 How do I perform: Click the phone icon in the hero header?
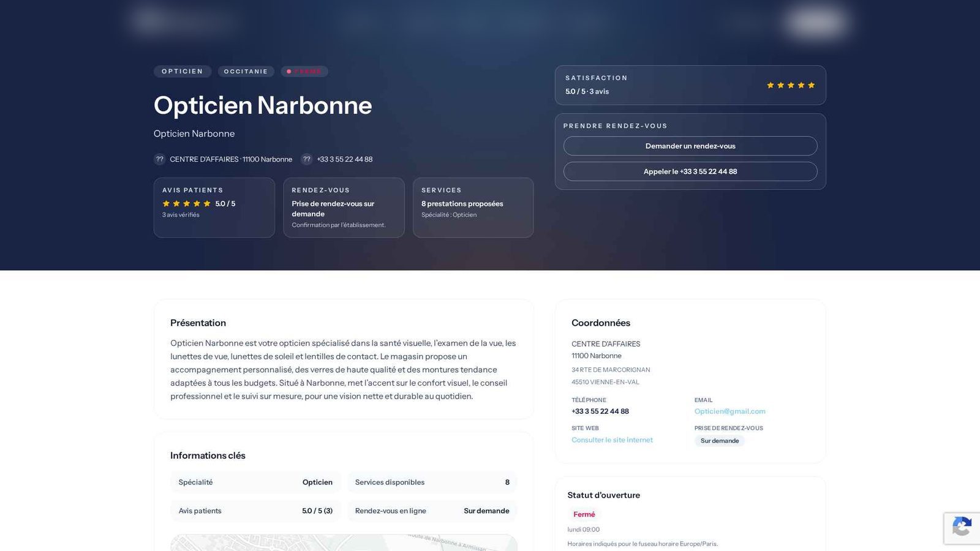coord(306,159)
